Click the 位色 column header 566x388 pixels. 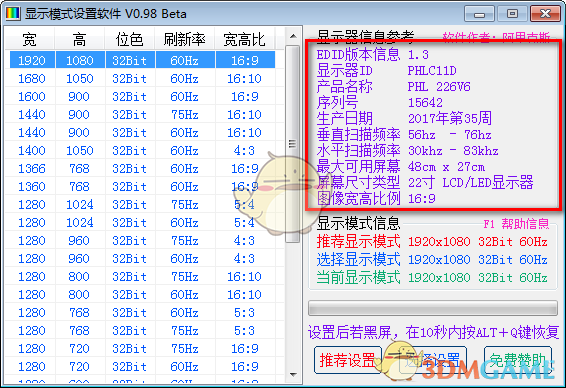(x=129, y=39)
